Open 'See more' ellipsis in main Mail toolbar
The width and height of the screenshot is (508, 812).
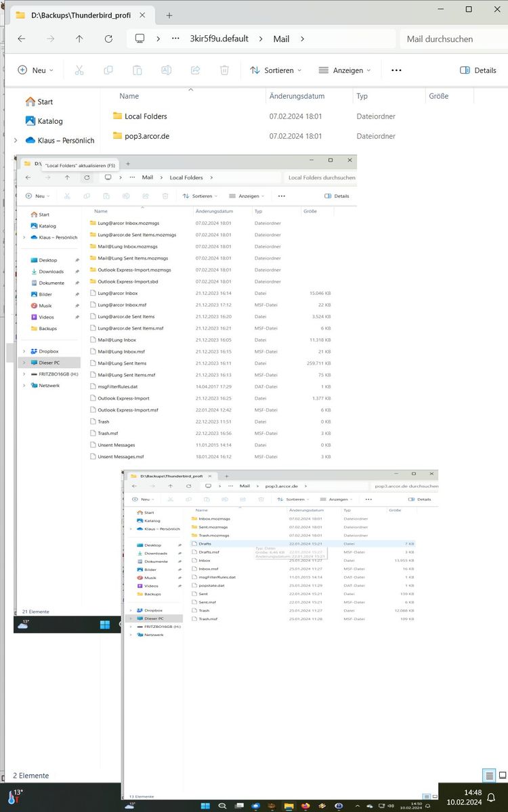(397, 70)
